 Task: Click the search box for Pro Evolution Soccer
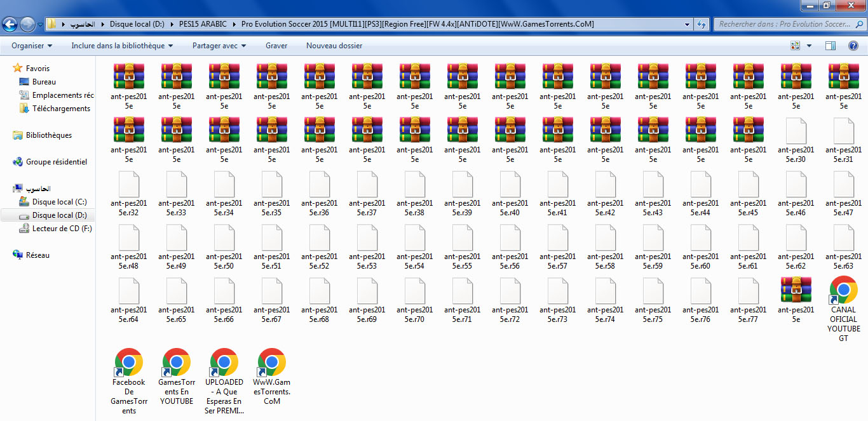pyautogui.click(x=785, y=24)
